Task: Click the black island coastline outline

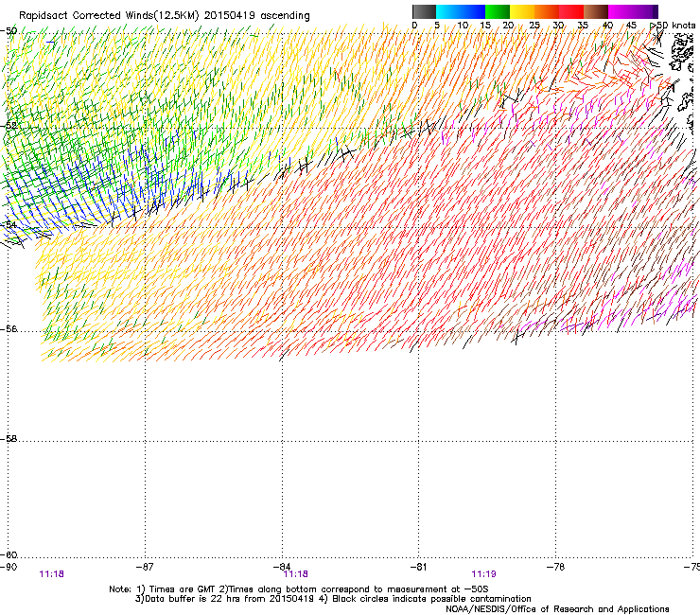Action: tap(682, 54)
